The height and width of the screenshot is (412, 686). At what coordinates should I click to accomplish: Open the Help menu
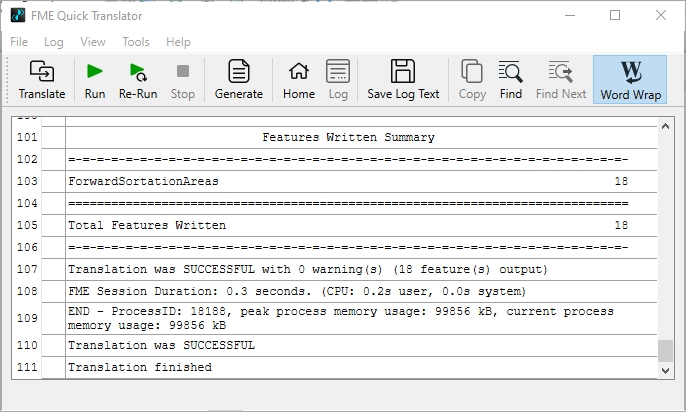(x=178, y=42)
